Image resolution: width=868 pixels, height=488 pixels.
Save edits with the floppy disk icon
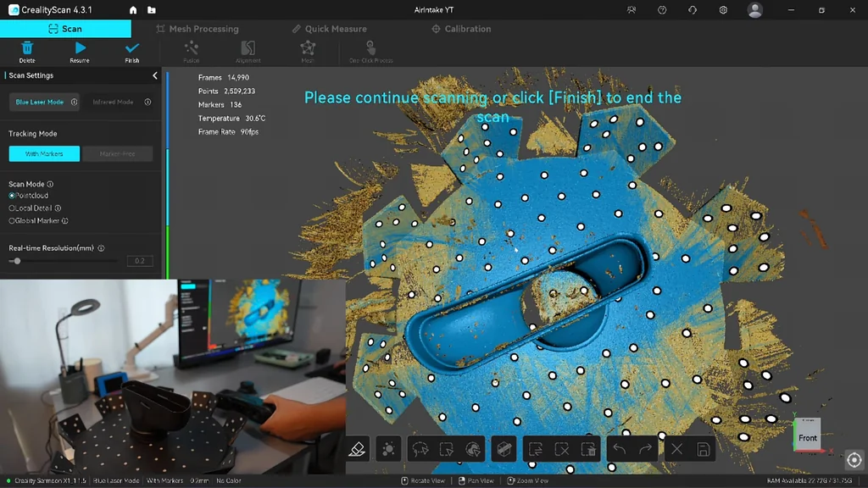[703, 449]
